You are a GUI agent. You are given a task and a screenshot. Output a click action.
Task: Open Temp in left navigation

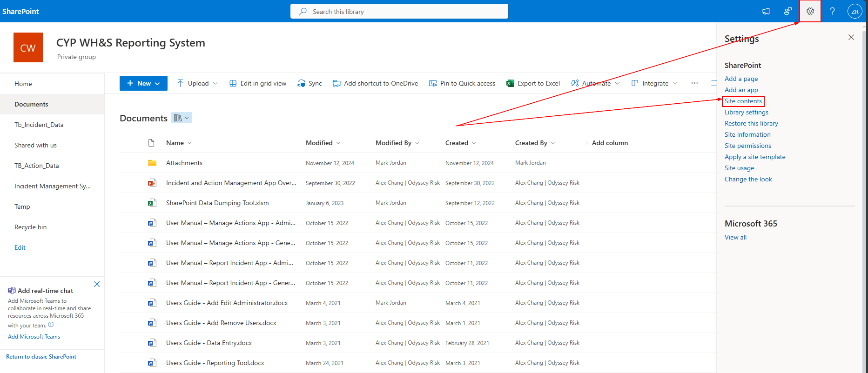tap(22, 206)
